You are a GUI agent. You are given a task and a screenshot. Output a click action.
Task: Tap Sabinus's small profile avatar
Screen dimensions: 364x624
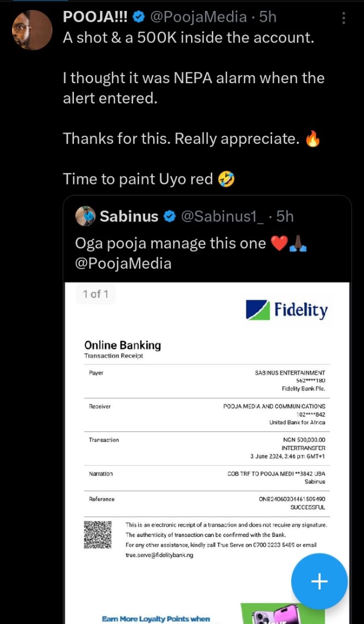coord(85,217)
